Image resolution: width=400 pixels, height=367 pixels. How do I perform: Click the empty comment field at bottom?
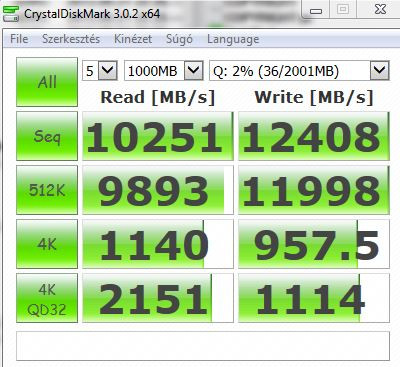pyautogui.click(x=203, y=346)
